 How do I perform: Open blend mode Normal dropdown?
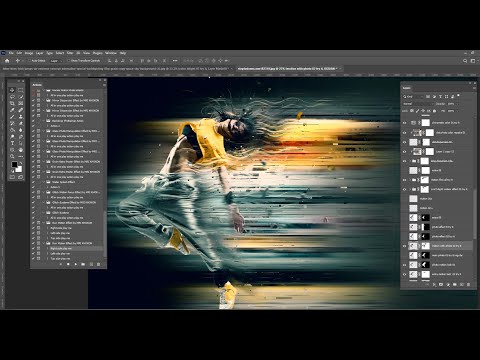point(418,104)
